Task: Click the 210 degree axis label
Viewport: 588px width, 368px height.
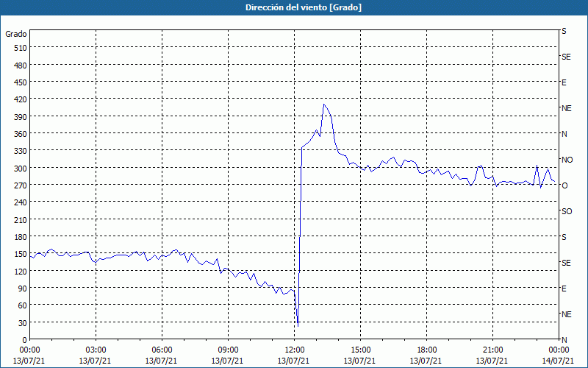Action: click(x=21, y=220)
